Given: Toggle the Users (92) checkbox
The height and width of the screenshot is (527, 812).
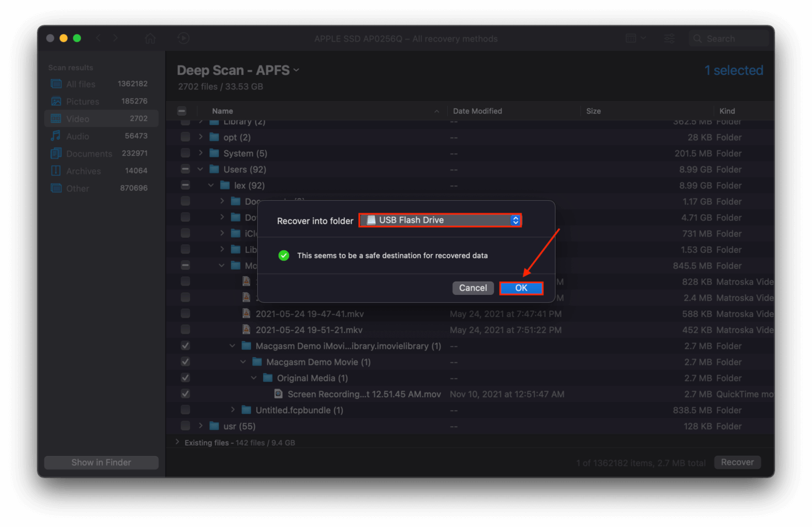Looking at the screenshot, I should point(185,169).
